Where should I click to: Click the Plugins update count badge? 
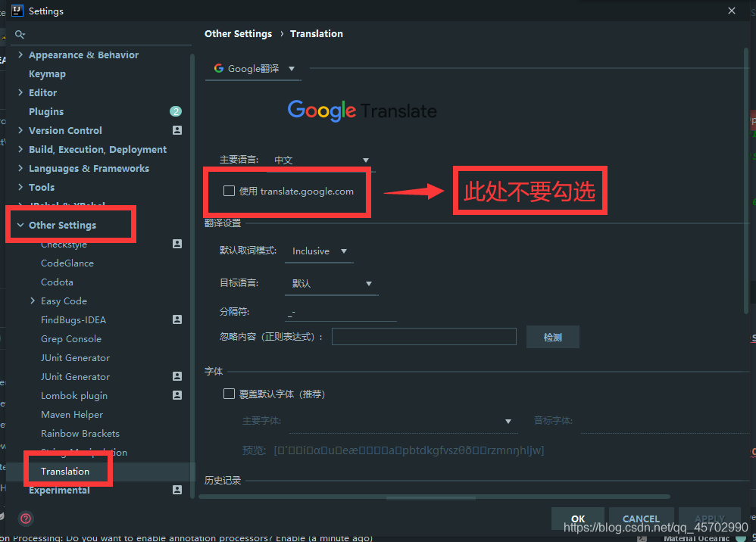tap(176, 111)
